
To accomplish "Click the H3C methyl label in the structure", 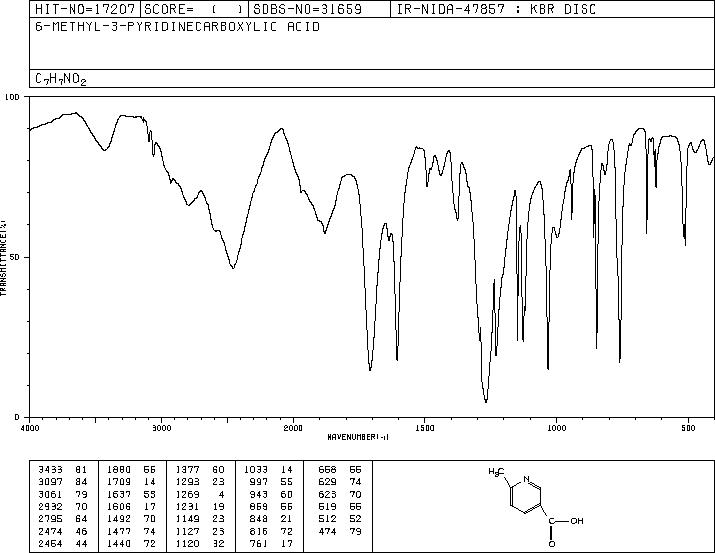I will (495, 471).
